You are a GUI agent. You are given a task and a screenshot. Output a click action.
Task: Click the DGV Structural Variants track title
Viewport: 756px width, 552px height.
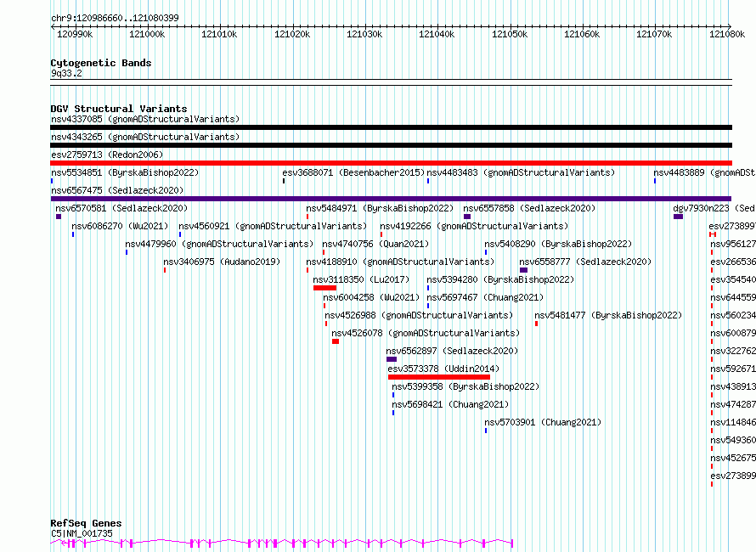point(119,109)
